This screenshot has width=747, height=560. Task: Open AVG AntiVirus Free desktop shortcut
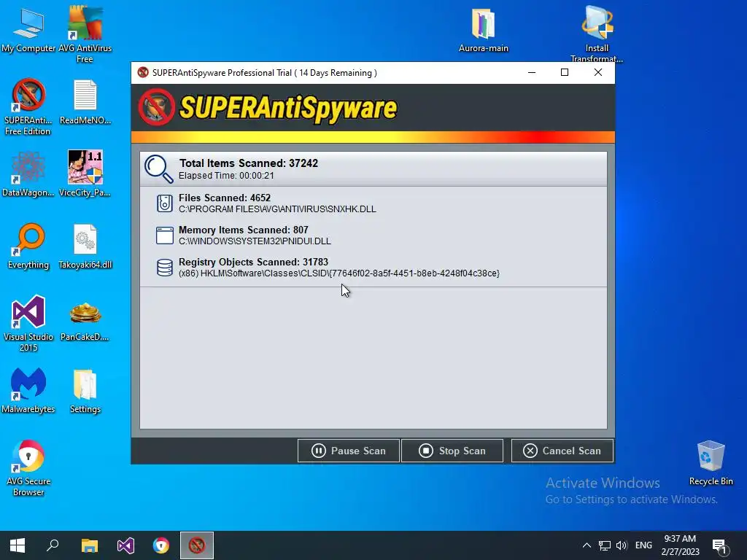[85, 34]
